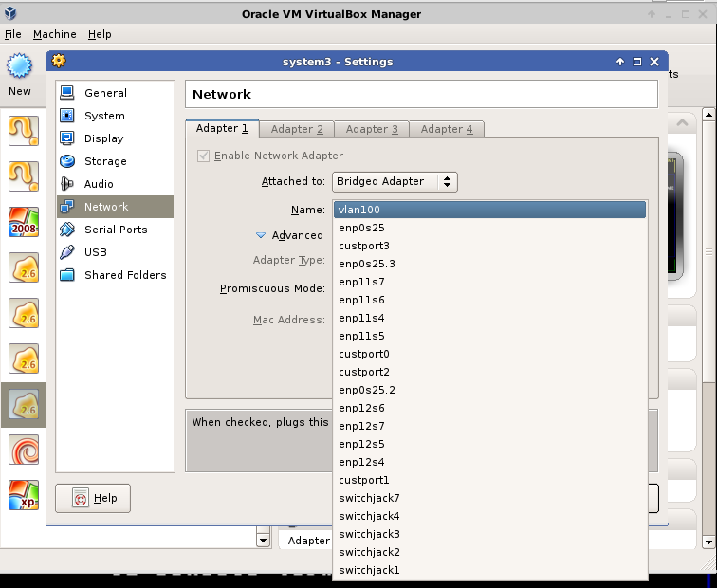This screenshot has height=588, width=717.
Task: Select enp12s6 in the adapter list
Action: (x=489, y=408)
